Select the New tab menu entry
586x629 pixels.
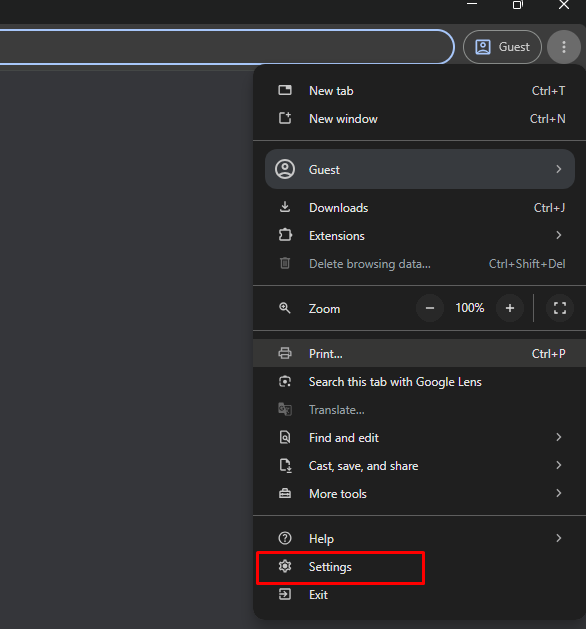click(x=420, y=91)
